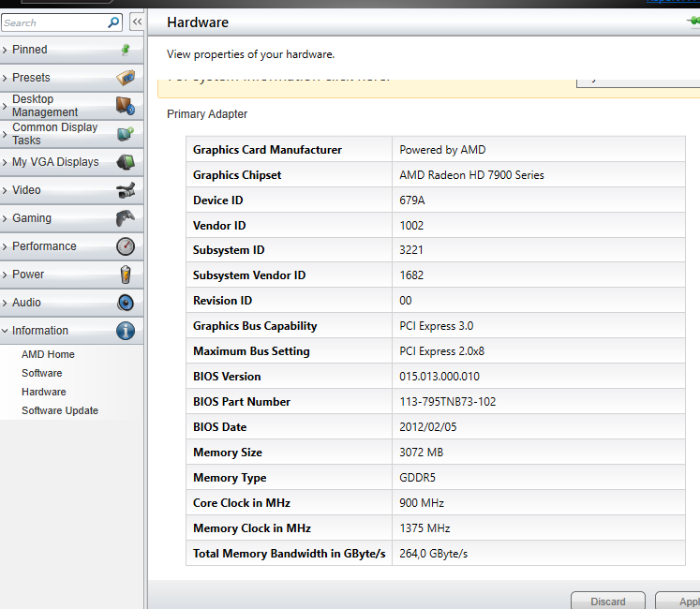The height and width of the screenshot is (609, 700).
Task: Click the blue Information icon
Action: [x=126, y=331]
